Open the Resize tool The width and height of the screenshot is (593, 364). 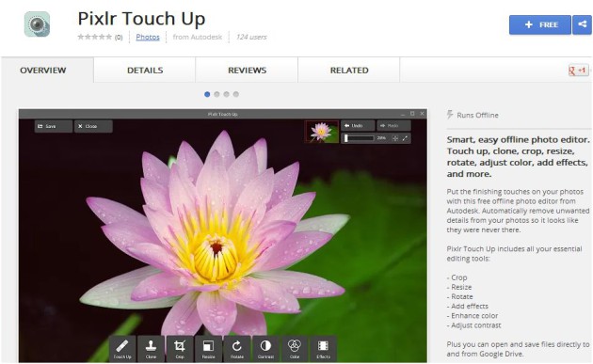[x=208, y=349]
